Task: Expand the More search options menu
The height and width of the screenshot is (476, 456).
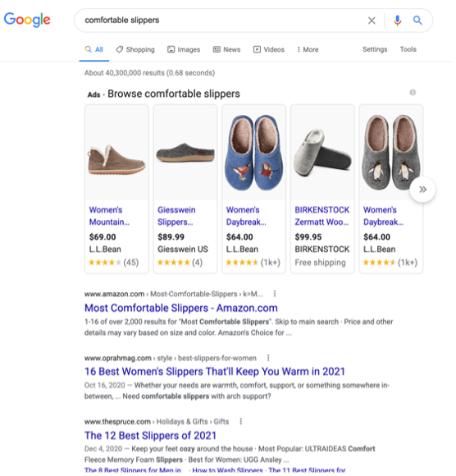Action: tap(308, 49)
